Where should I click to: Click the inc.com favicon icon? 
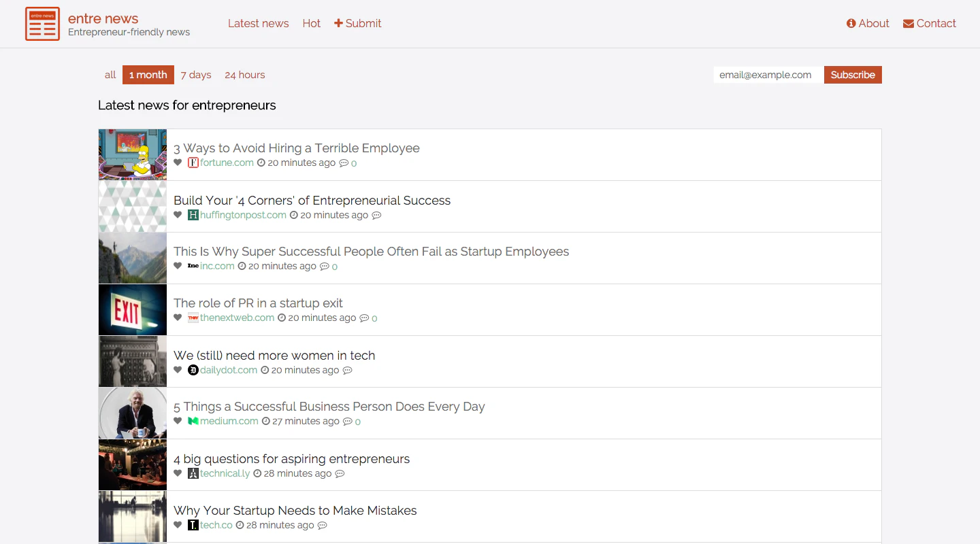coord(193,266)
